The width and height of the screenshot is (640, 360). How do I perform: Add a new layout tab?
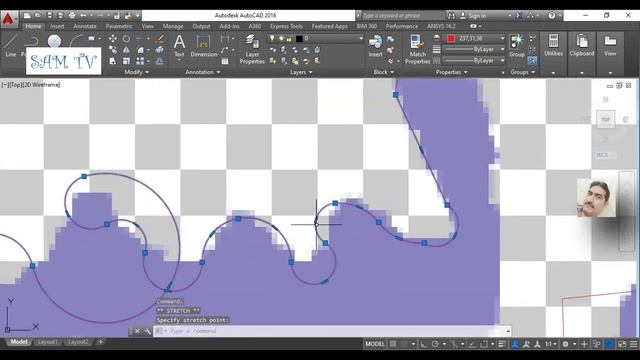click(100, 342)
